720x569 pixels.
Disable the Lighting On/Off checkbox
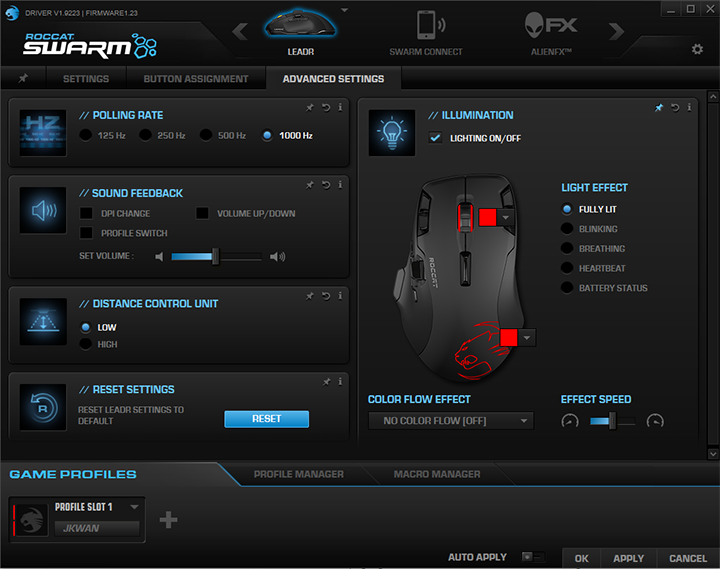pyautogui.click(x=435, y=138)
